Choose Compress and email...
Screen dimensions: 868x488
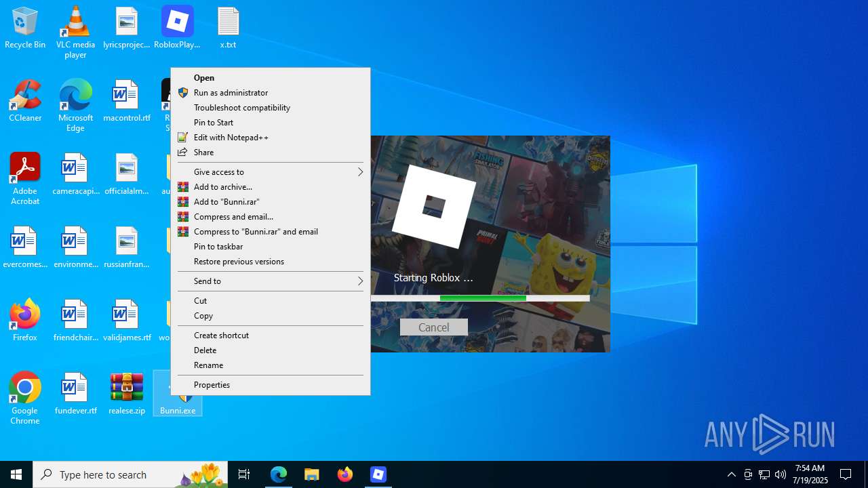pos(270,217)
